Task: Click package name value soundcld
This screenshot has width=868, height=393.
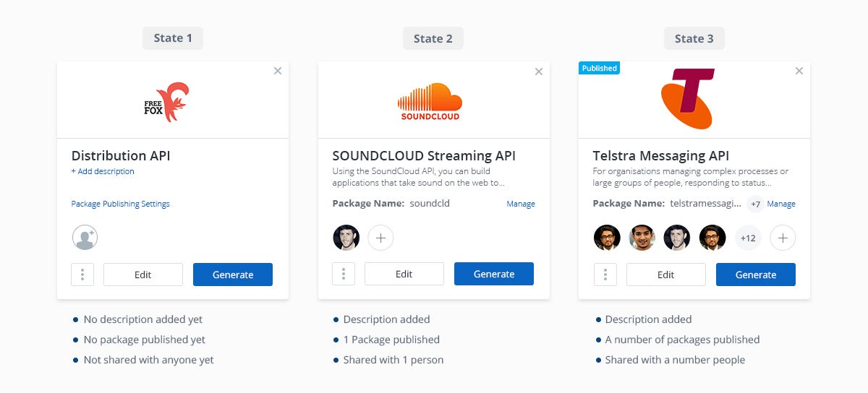Action: 430,204
